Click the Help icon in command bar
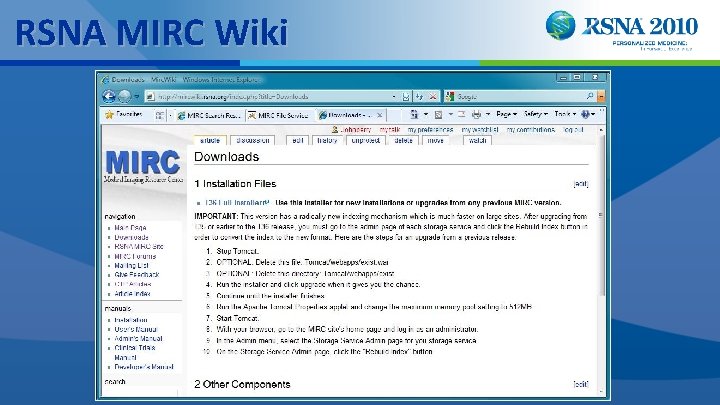Screen dimensions: 720x405 pyautogui.click(x=585, y=114)
